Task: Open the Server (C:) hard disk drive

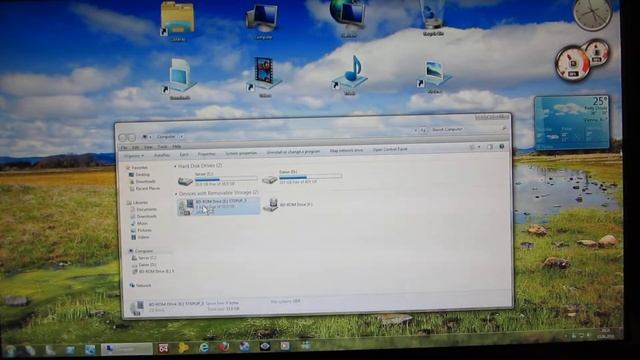Action: [x=218, y=179]
